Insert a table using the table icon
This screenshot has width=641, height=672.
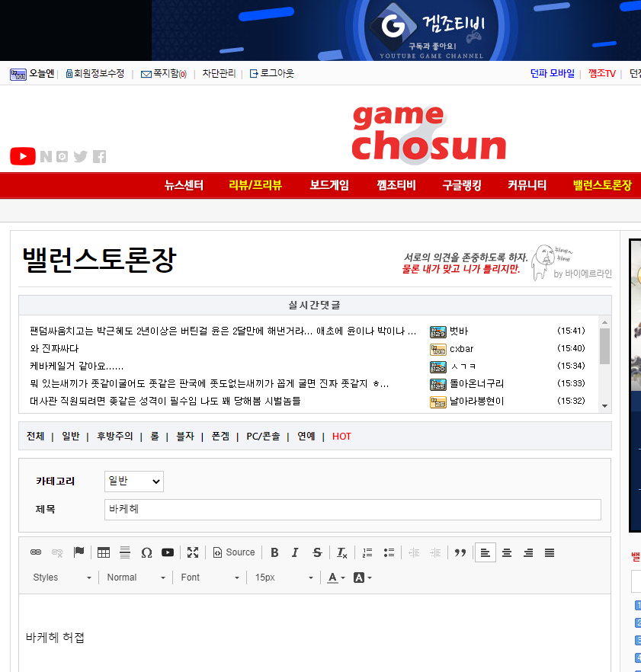[x=104, y=552]
